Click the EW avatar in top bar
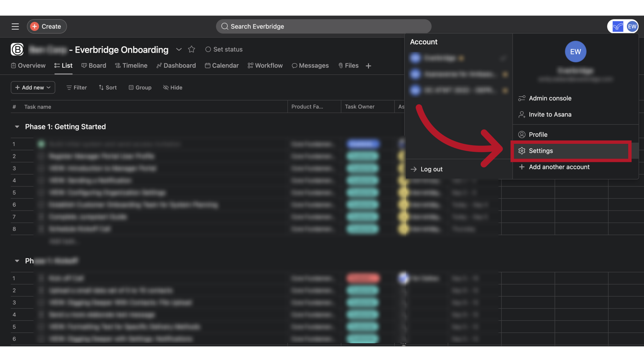Image resolution: width=644 pixels, height=362 pixels. click(x=632, y=26)
